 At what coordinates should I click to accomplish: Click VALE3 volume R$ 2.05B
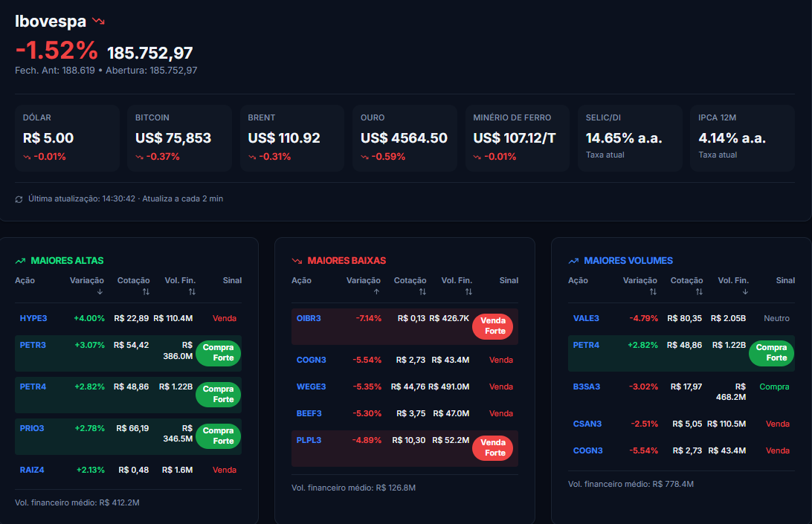click(729, 318)
